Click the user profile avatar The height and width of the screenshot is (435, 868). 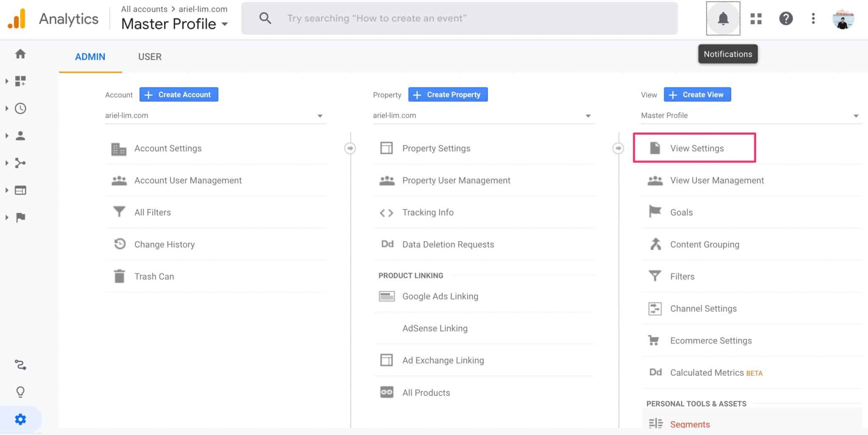point(843,19)
